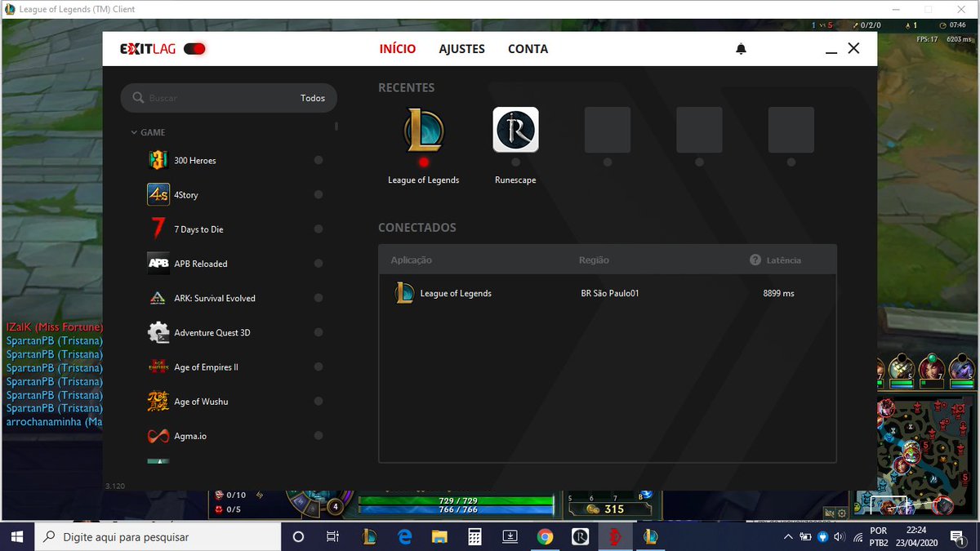The width and height of the screenshot is (980, 551).
Task: Click red connection dot under League of Legends
Action: (x=423, y=162)
